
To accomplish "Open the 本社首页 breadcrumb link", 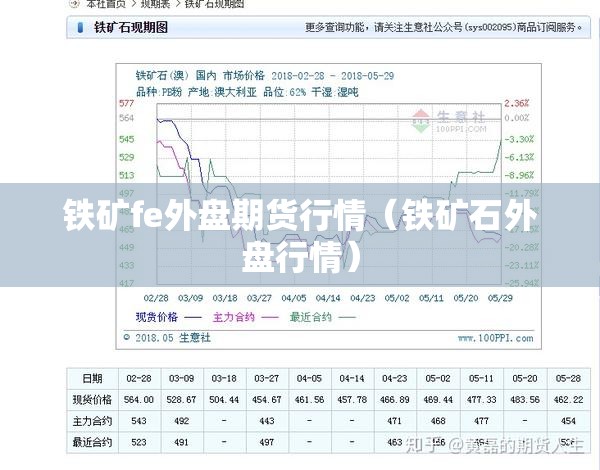I will tap(106, 4).
